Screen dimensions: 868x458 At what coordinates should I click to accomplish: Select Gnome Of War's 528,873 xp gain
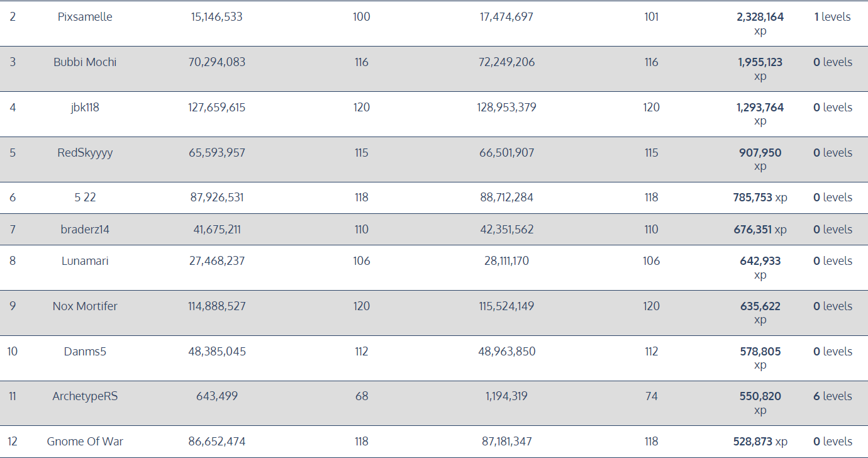tap(760, 442)
